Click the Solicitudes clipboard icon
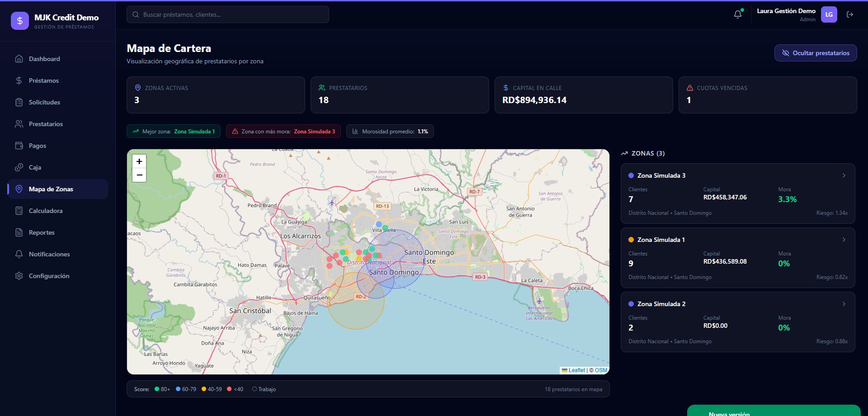Screen dimensions: 868x416 click(19, 102)
